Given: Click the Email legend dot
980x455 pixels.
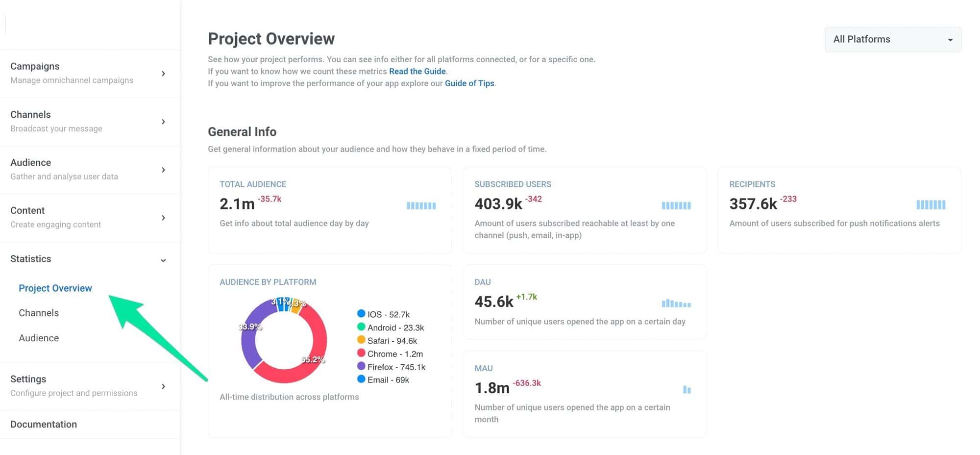Looking at the screenshot, I should [x=361, y=379].
